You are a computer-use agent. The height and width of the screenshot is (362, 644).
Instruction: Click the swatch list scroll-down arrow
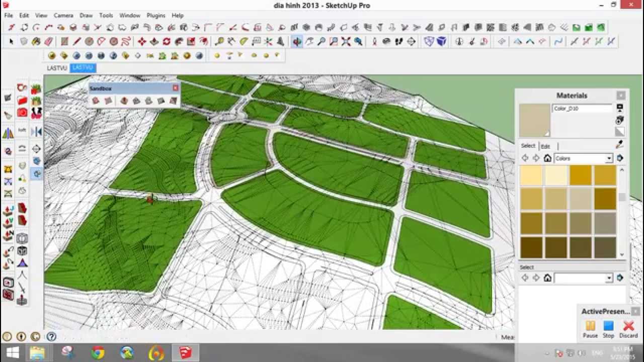pos(622,255)
